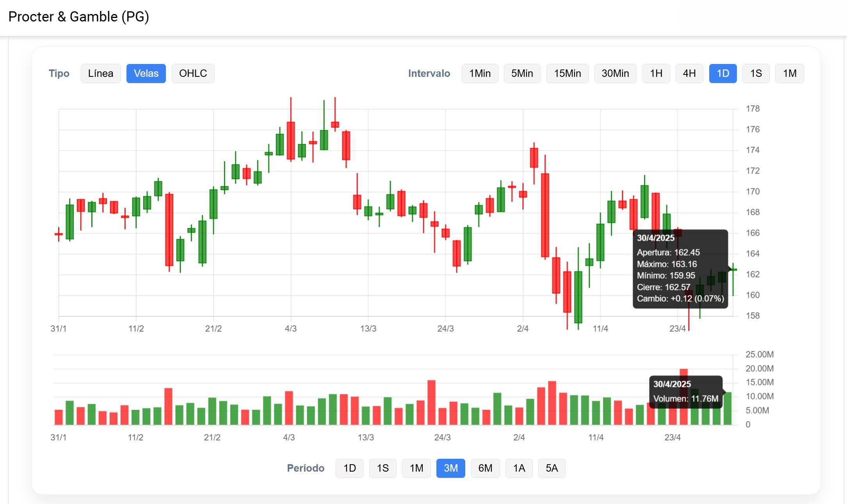Set period to 1D
847x504 pixels.
point(349,468)
